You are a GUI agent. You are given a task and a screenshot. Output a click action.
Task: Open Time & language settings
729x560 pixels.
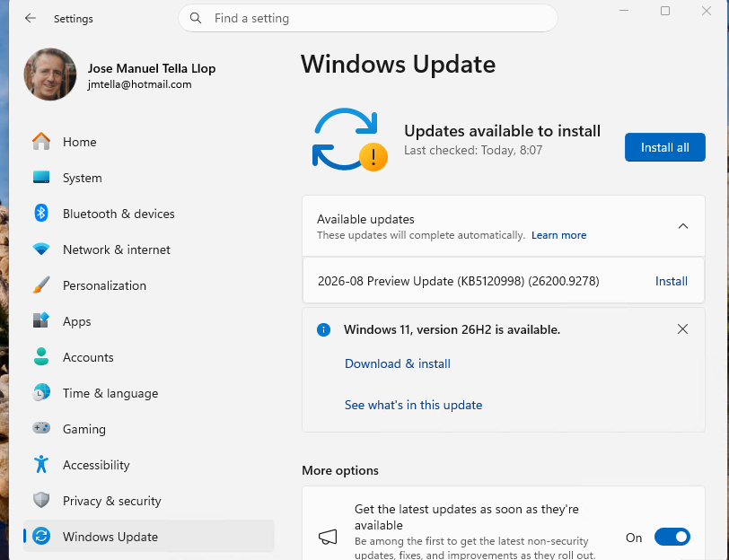tap(149, 392)
